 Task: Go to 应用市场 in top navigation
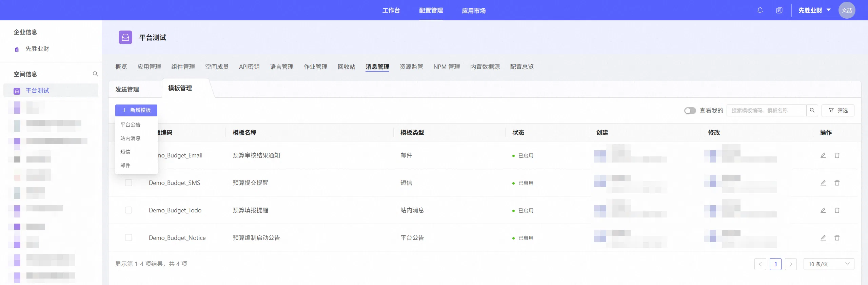[474, 11]
